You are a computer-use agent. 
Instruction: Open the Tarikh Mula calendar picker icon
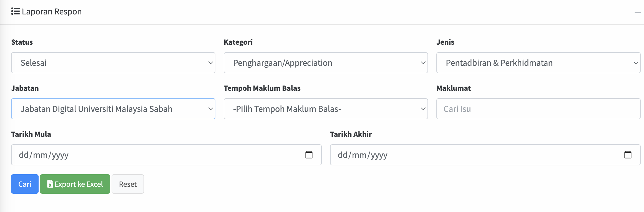[x=309, y=155]
